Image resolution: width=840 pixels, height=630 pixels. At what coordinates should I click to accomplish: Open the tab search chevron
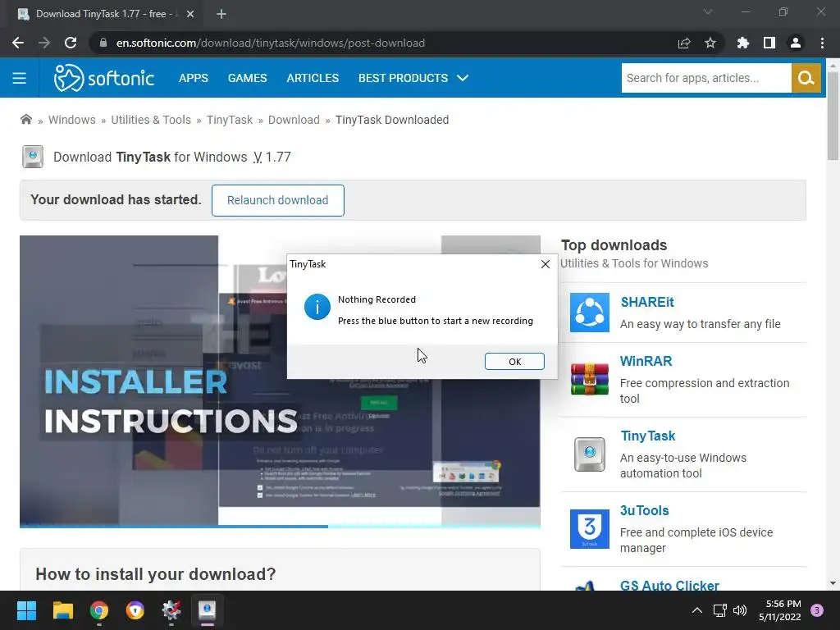[x=708, y=11]
